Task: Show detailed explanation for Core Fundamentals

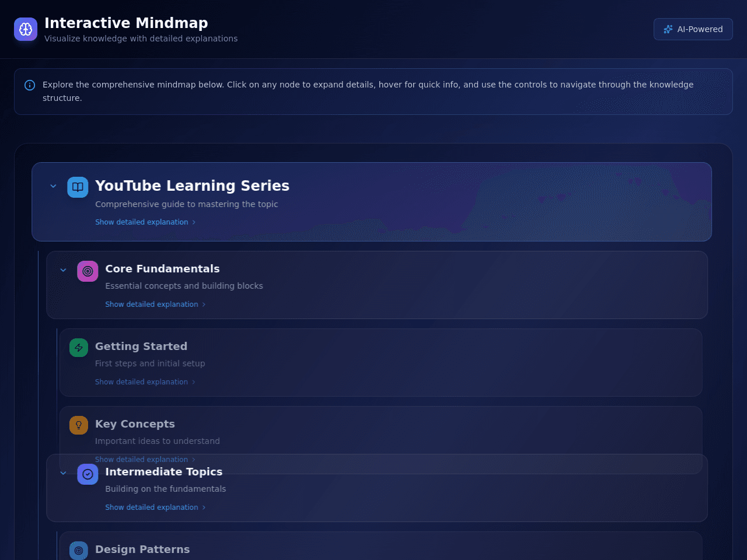Action: click(155, 304)
